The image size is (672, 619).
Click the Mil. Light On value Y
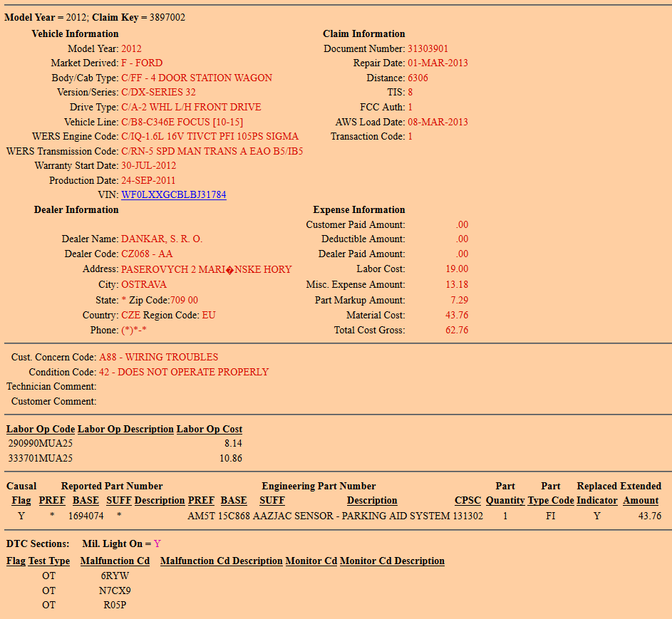[x=157, y=543]
